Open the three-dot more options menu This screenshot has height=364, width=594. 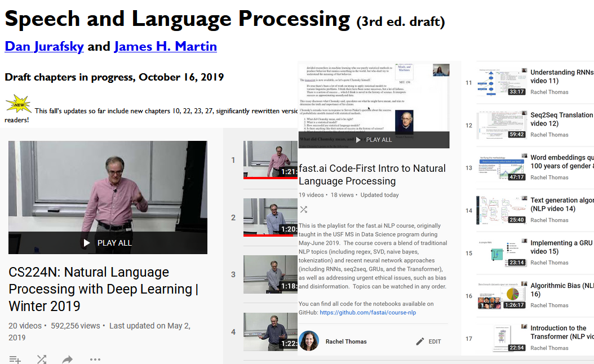95,359
